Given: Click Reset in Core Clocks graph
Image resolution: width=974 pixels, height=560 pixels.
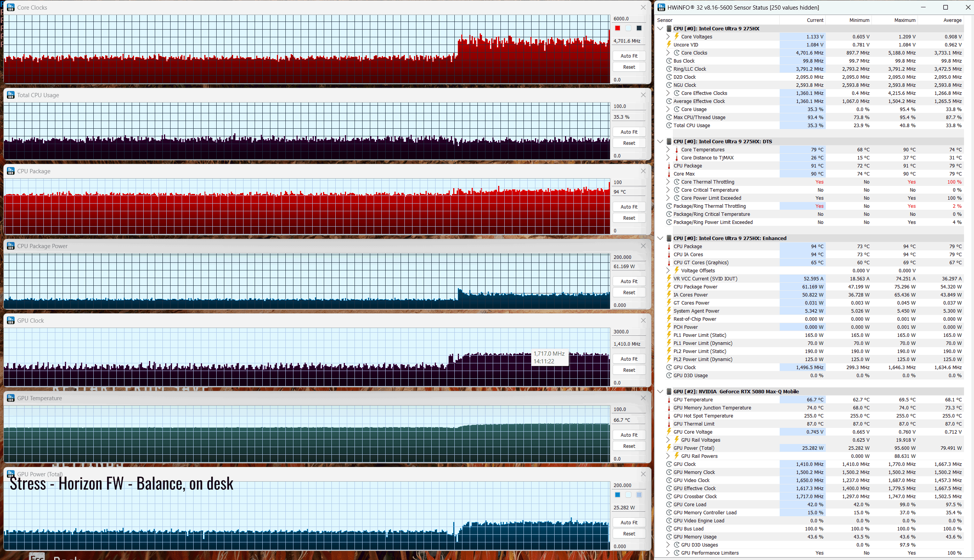Looking at the screenshot, I should (629, 67).
